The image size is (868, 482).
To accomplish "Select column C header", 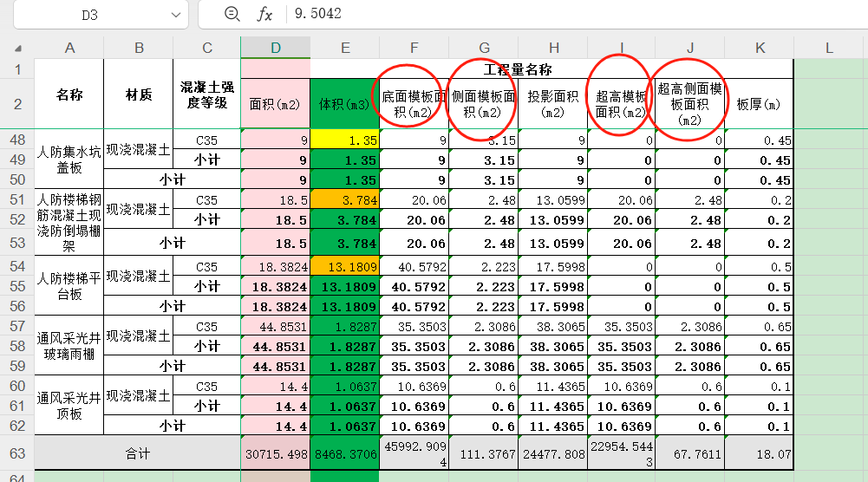I will click(207, 49).
